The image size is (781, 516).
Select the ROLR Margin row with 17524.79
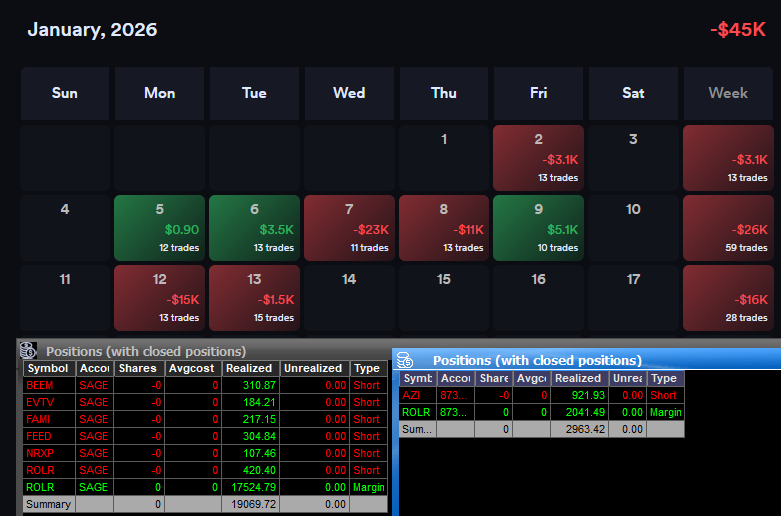click(x=205, y=487)
